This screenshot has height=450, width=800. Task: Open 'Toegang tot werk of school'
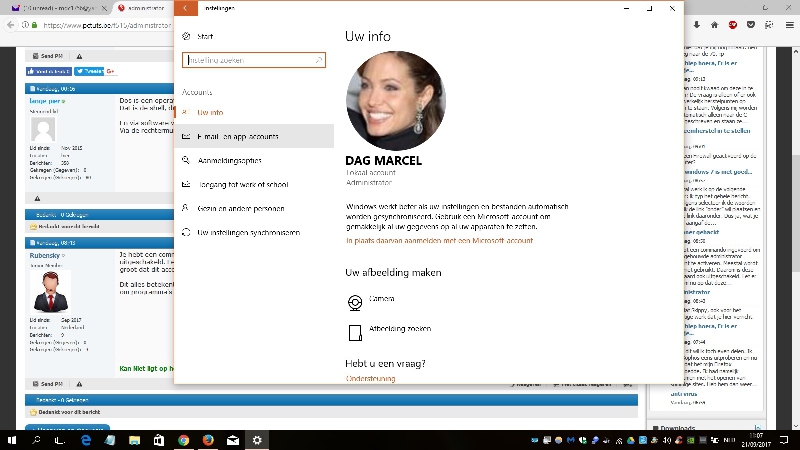242,184
